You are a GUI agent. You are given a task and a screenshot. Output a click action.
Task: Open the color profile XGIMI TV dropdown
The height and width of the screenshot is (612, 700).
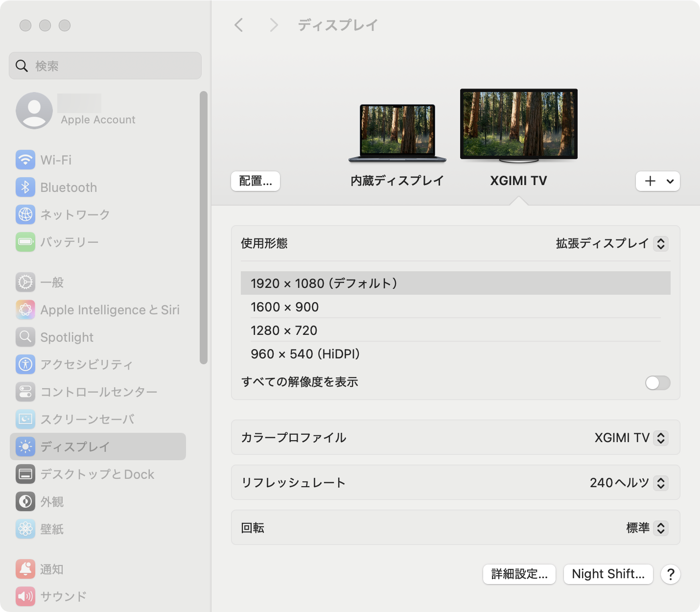click(x=660, y=438)
